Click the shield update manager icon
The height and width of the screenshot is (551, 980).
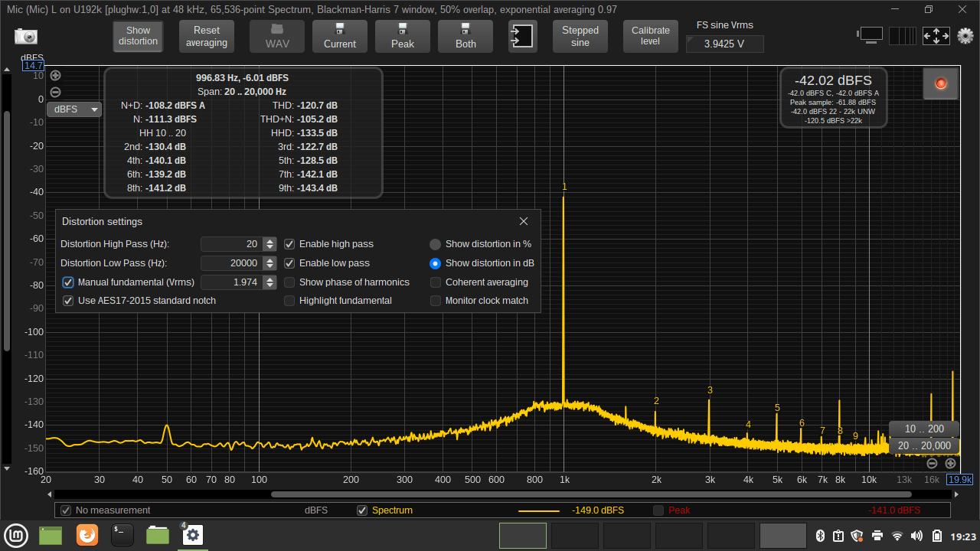857,535
